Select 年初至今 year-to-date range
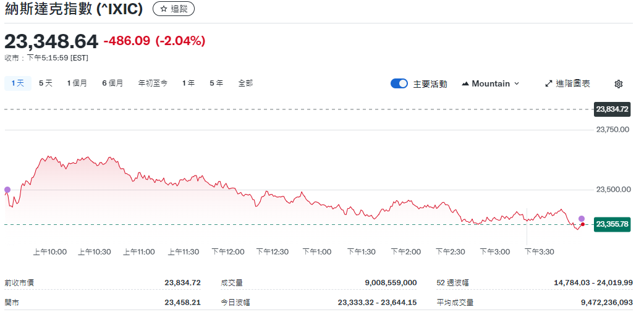 [x=153, y=83]
